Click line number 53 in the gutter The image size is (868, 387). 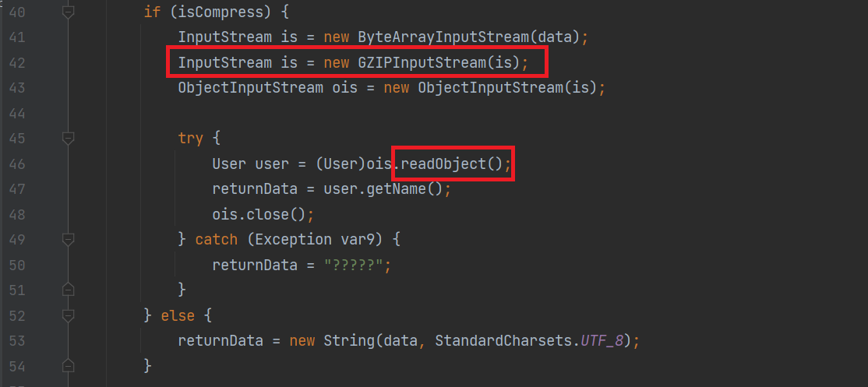pyautogui.click(x=16, y=341)
